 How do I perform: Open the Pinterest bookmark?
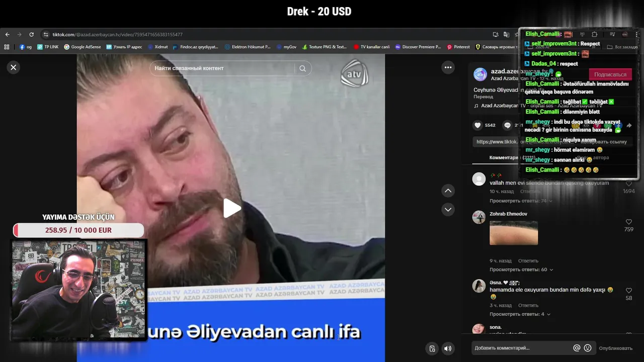tap(458, 47)
